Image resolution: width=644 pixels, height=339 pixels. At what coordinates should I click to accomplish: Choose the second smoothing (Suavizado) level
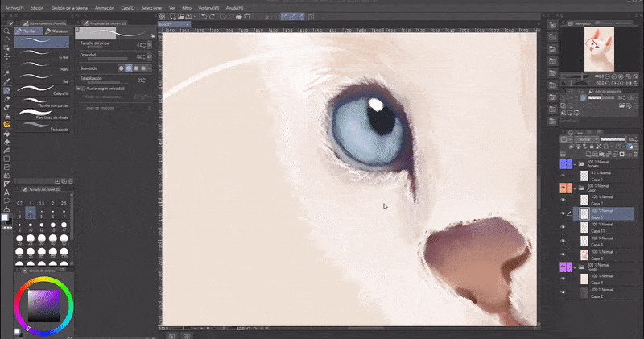coord(129,68)
